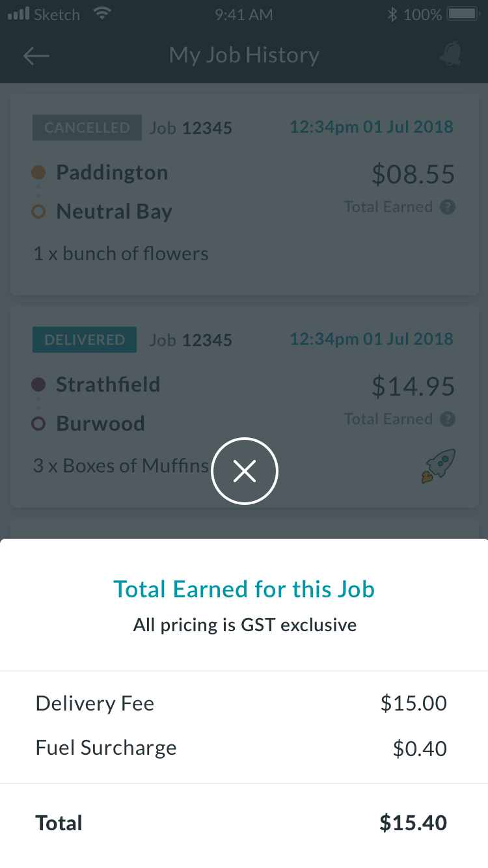Tap the Wi-Fi icon in status bar

click(x=102, y=14)
